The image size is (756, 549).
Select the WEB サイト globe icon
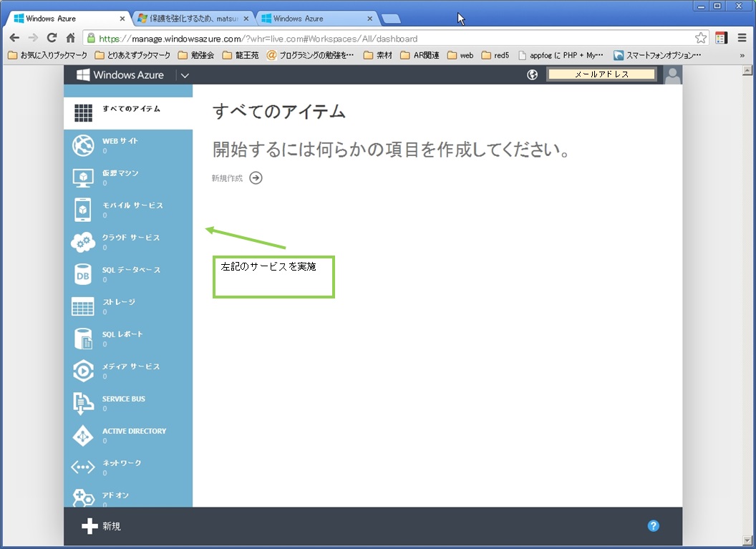pyautogui.click(x=83, y=145)
